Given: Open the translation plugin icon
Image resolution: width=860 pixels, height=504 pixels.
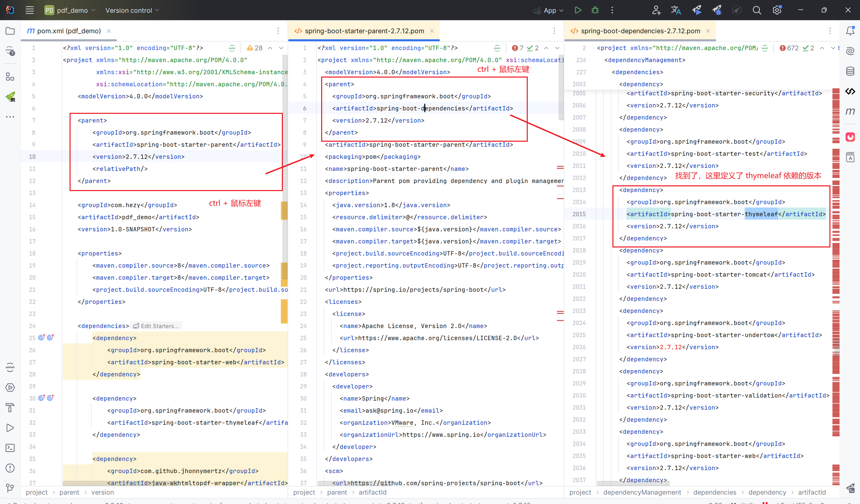Looking at the screenshot, I should click(676, 10).
